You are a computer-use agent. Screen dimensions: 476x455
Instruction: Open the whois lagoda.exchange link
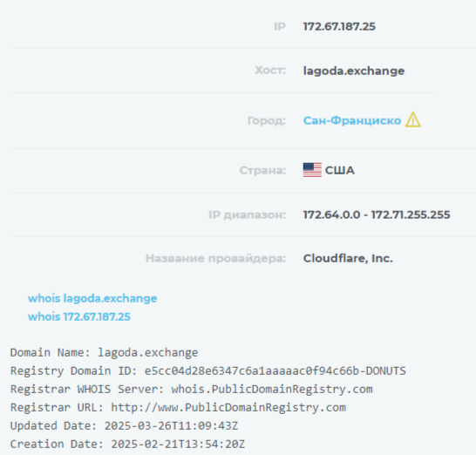coord(92,298)
